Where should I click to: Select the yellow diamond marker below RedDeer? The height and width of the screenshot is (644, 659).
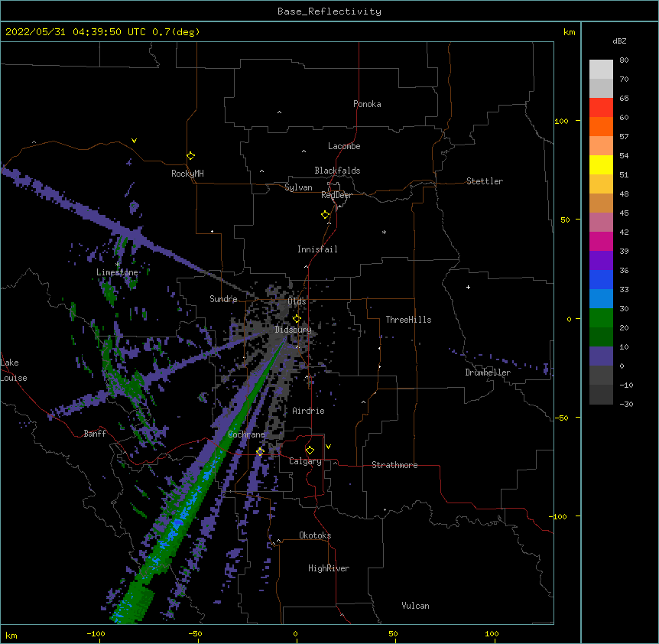(325, 215)
